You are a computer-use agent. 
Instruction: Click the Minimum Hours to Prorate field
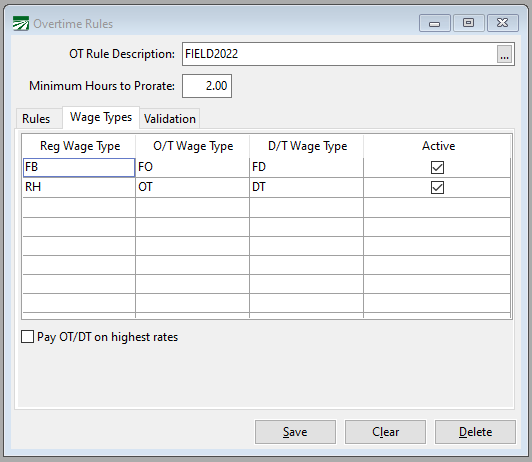pyautogui.click(x=207, y=86)
